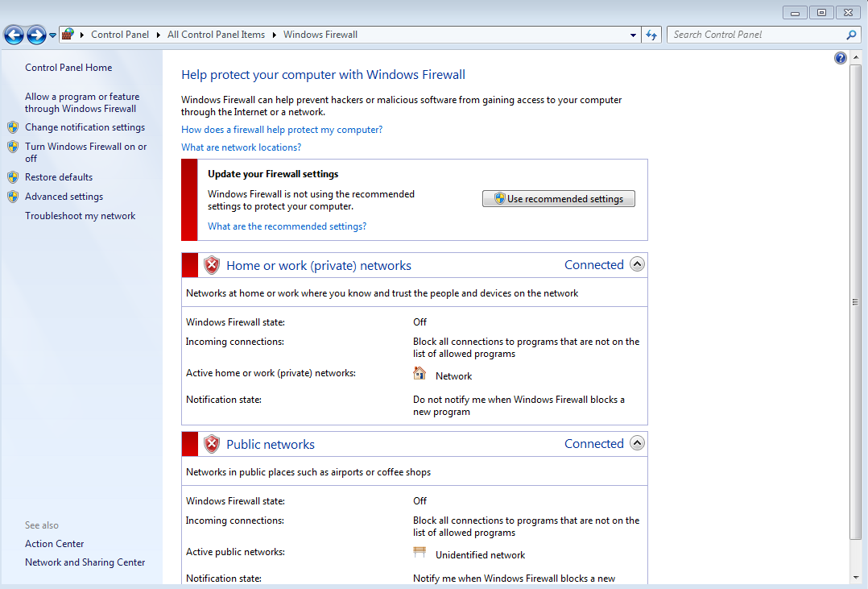Select All Control Panel Items breadcrumb

pos(216,35)
